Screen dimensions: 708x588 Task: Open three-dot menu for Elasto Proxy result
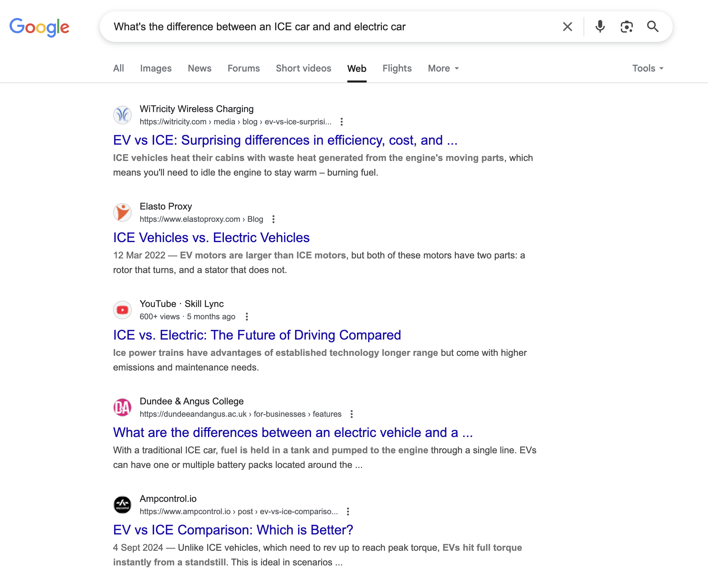[x=273, y=219]
